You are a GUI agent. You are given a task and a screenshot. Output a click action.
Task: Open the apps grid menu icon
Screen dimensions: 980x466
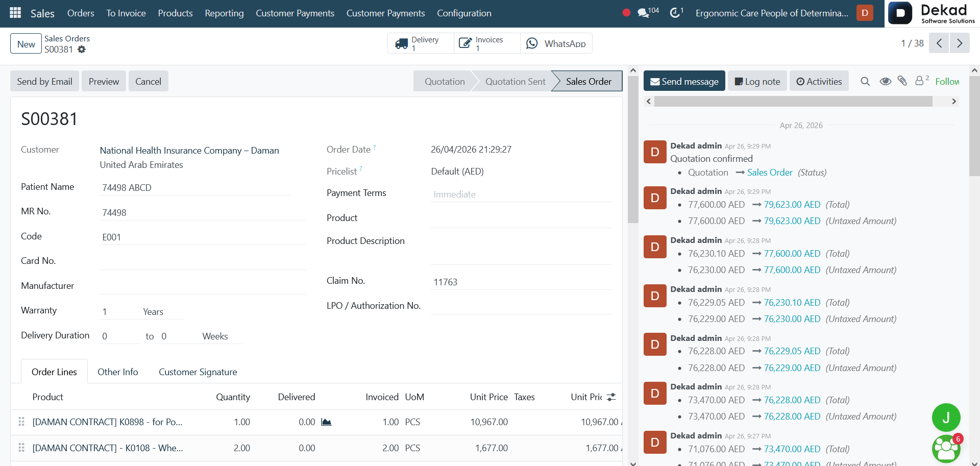point(15,13)
